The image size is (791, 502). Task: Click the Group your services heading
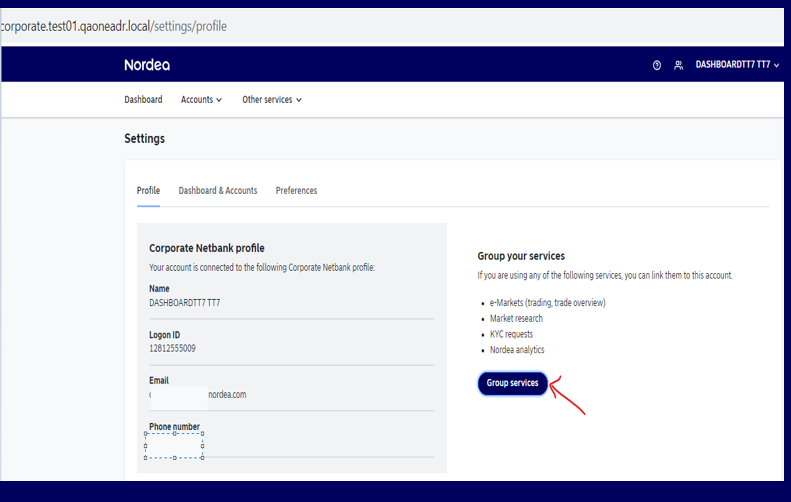[521, 256]
